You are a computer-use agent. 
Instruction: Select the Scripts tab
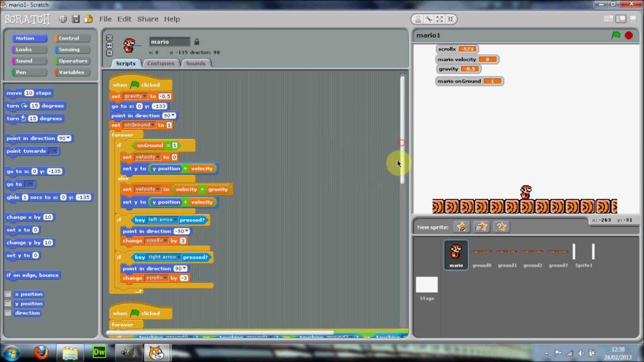(126, 63)
